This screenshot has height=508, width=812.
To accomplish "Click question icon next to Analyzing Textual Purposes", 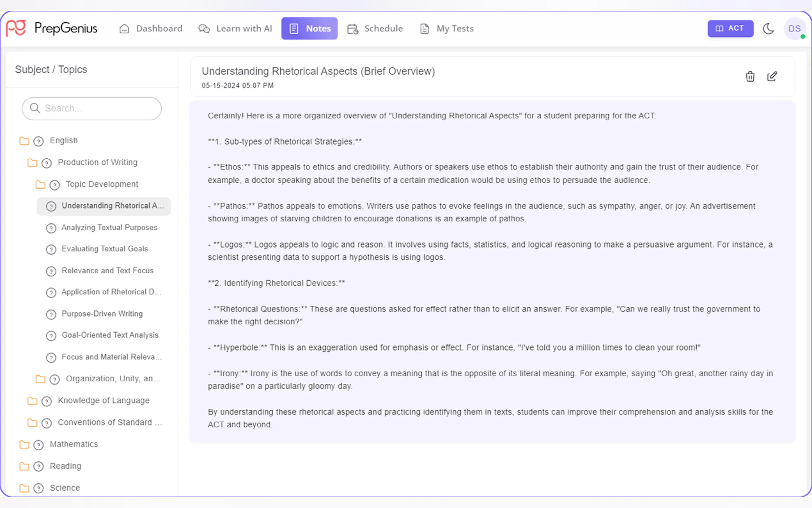I will (x=51, y=228).
